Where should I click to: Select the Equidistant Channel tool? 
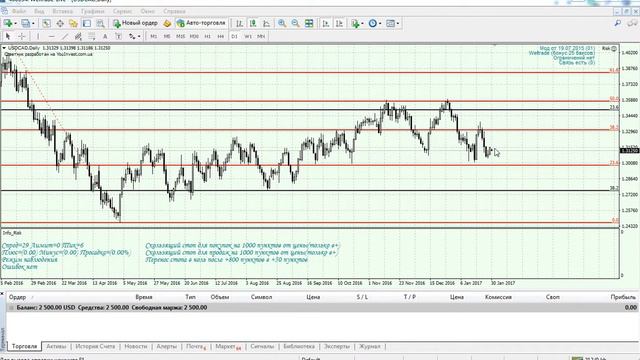78,36
